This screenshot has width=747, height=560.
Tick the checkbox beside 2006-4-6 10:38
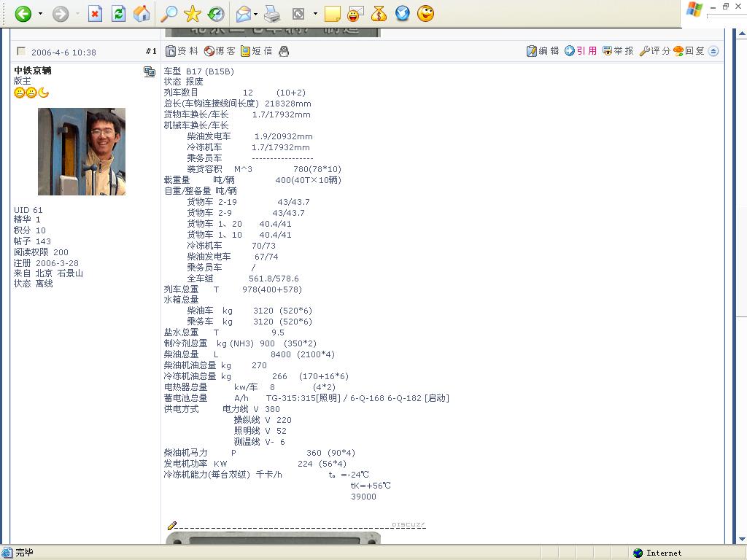coord(21,51)
